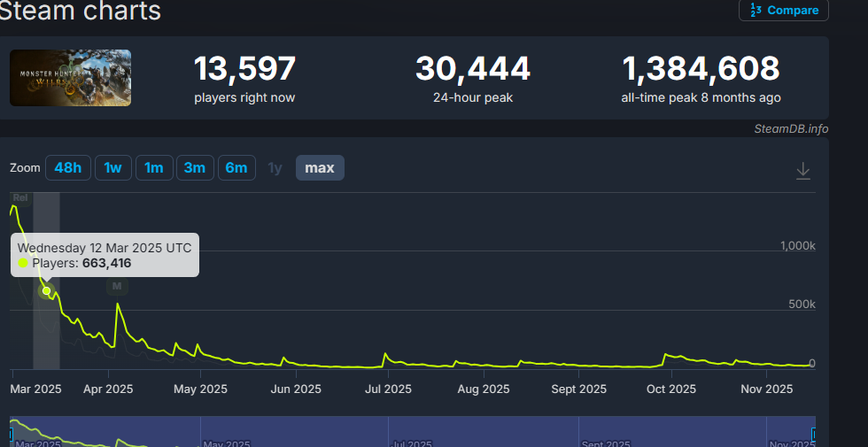
Task: Click the Sept 2025 axis label
Action: pyautogui.click(x=578, y=389)
